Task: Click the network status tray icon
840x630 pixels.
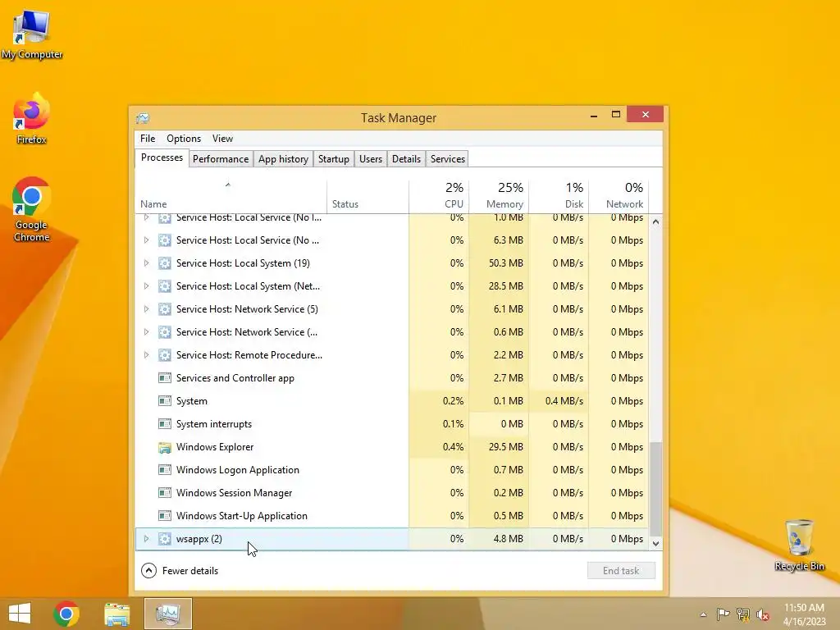Action: pyautogui.click(x=743, y=614)
